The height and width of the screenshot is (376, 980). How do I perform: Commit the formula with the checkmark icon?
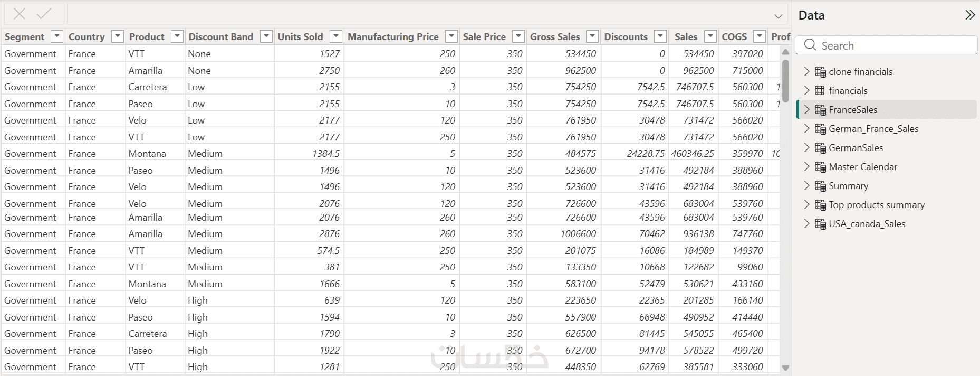(x=44, y=14)
